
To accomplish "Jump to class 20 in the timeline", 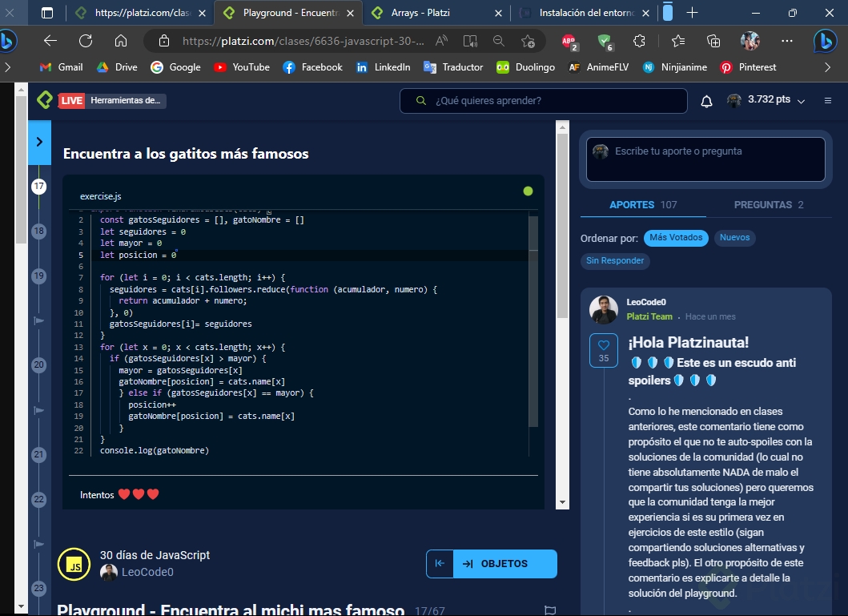I will [x=39, y=364].
